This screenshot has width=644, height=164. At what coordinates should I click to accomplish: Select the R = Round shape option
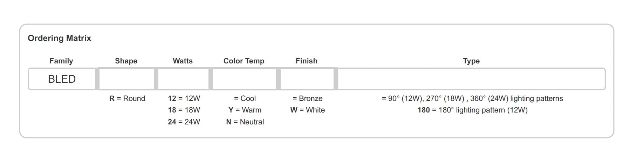click(x=127, y=98)
